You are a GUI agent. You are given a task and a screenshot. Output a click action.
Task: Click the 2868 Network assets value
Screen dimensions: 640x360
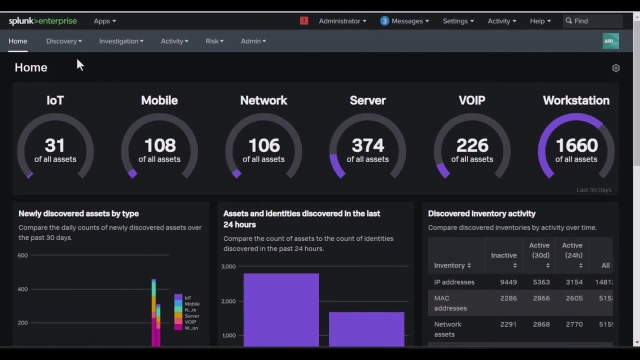tap(541, 324)
